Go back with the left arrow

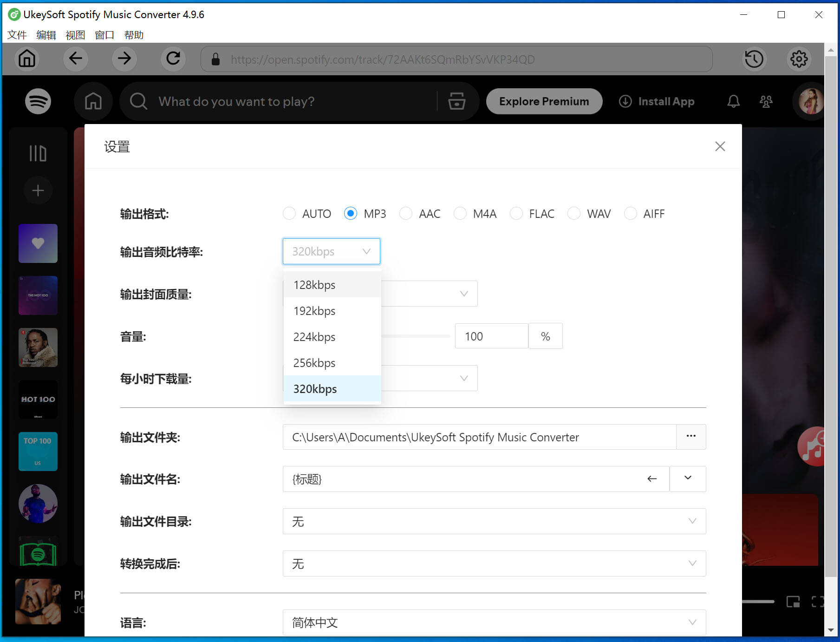coord(76,59)
